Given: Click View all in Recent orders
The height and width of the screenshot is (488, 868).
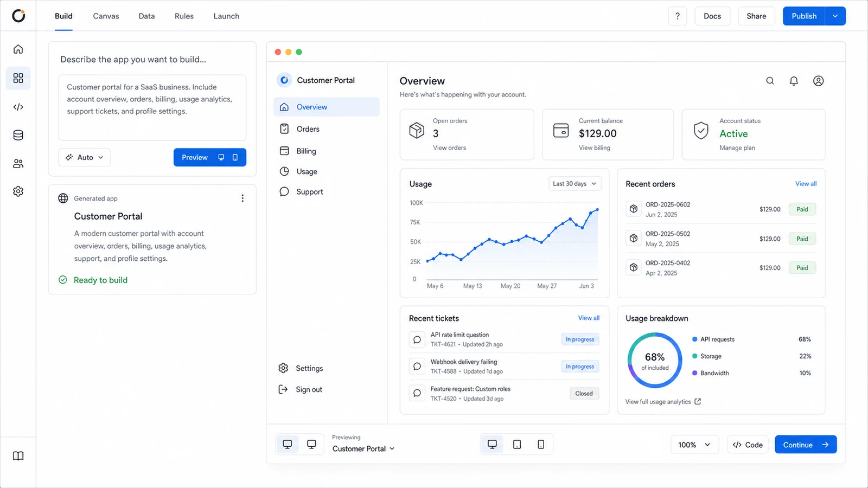Looking at the screenshot, I should click(806, 184).
